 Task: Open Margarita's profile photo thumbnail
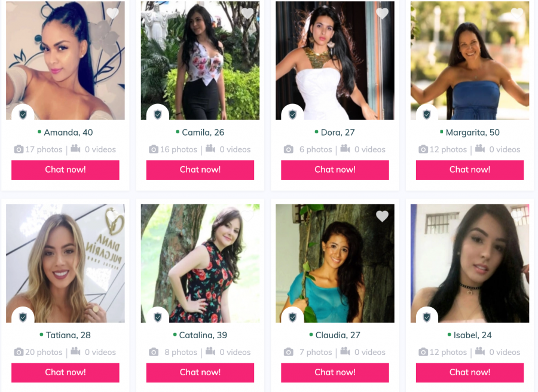tap(470, 60)
